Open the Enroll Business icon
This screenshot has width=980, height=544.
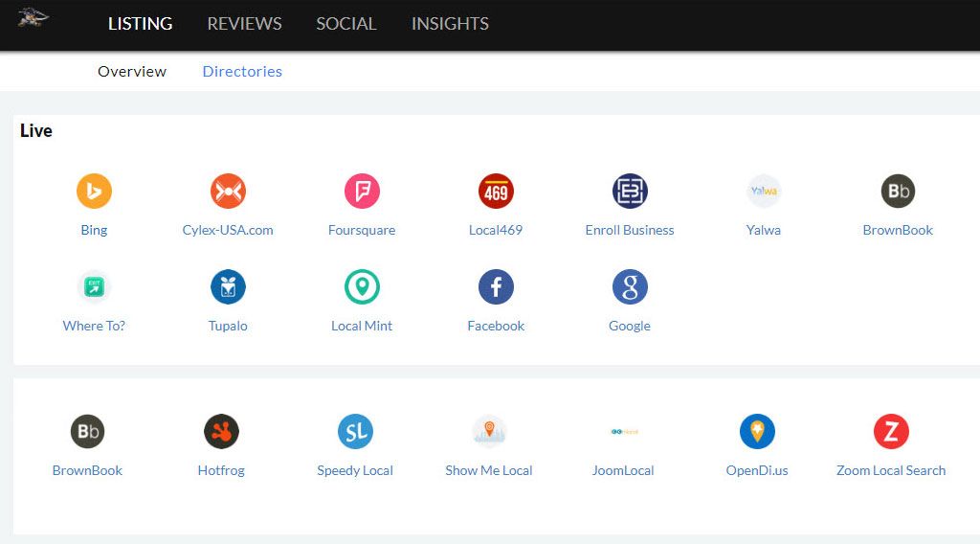point(630,191)
